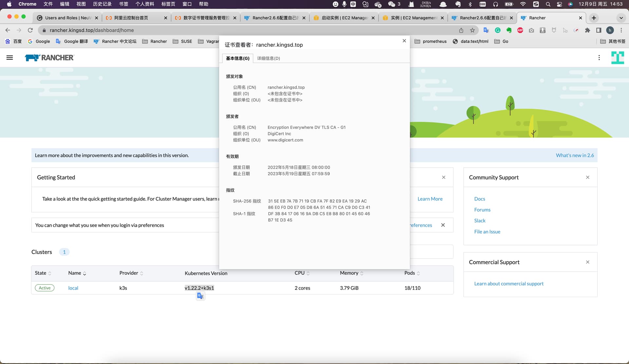Viewport: 629px width, 364px height.
Task: Toggle the Chrome side panel icon
Action: coord(599,30)
